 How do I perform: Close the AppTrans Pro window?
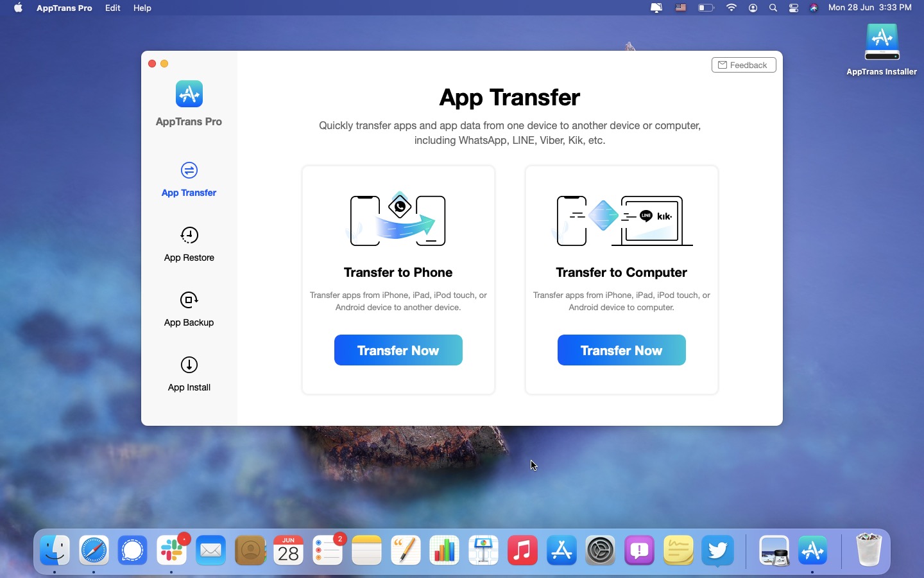(152, 64)
